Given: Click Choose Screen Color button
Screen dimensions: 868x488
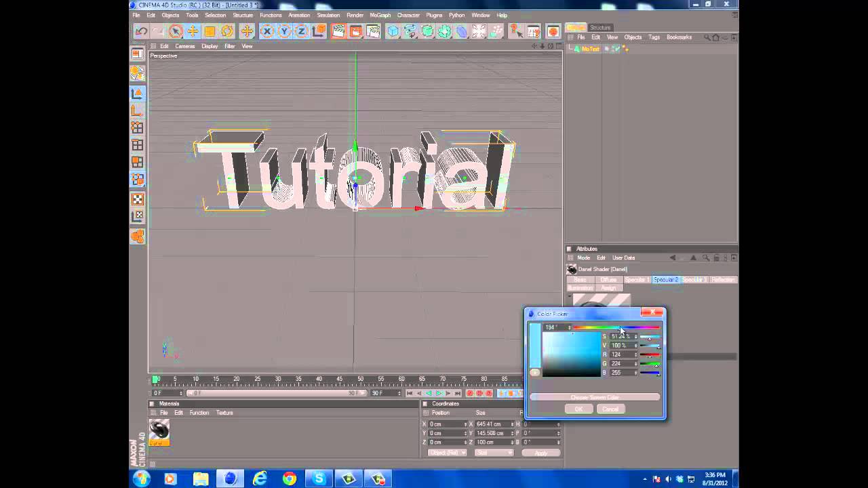Looking at the screenshot, I should [595, 397].
